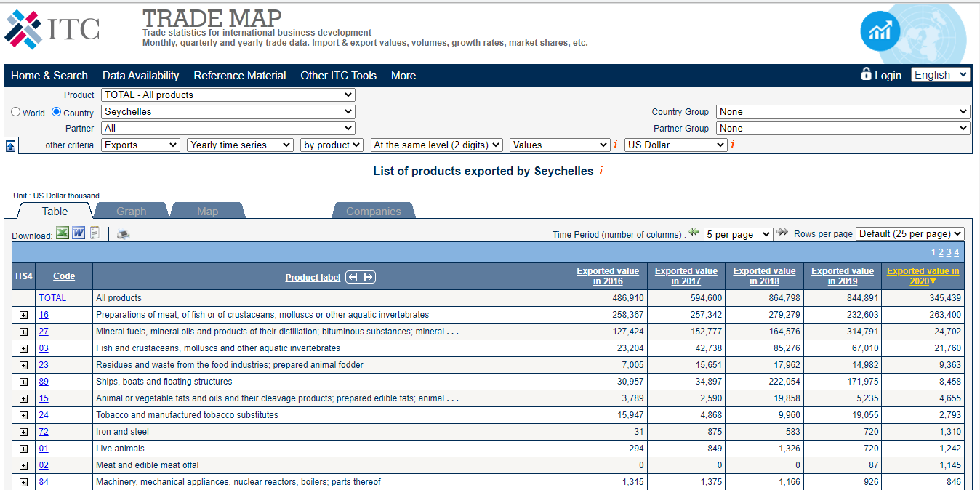This screenshot has height=490, width=980.
Task: Expand the Ships, boats and floating structures row
Action: coord(23,382)
